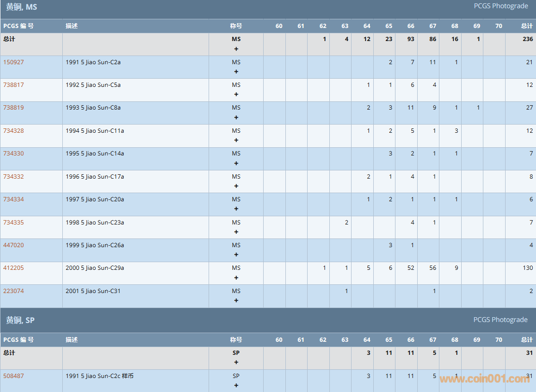
Task: Click grade 67 count for 2000 5 Jiao
Action: coord(433,268)
